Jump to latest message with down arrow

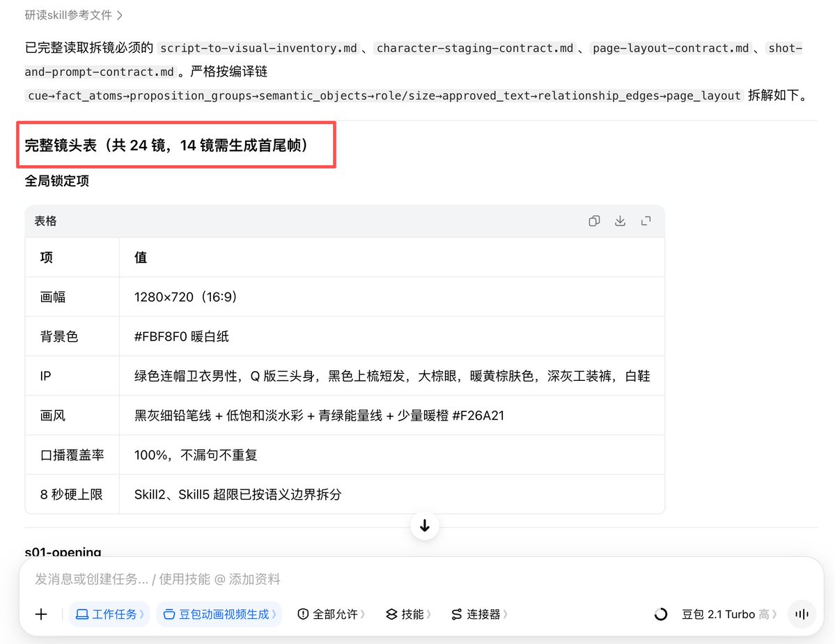(x=424, y=526)
